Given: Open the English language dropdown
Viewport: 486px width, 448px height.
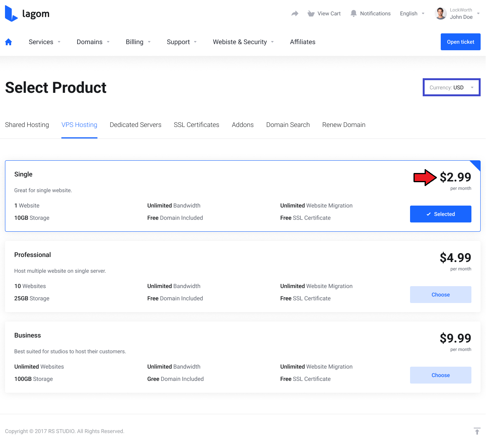Looking at the screenshot, I should coord(412,13).
